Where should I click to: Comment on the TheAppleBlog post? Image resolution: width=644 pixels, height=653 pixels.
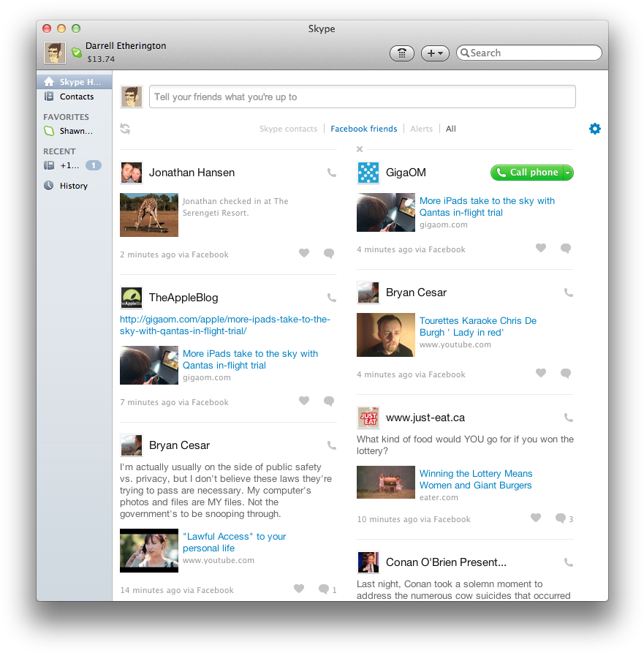(x=329, y=401)
